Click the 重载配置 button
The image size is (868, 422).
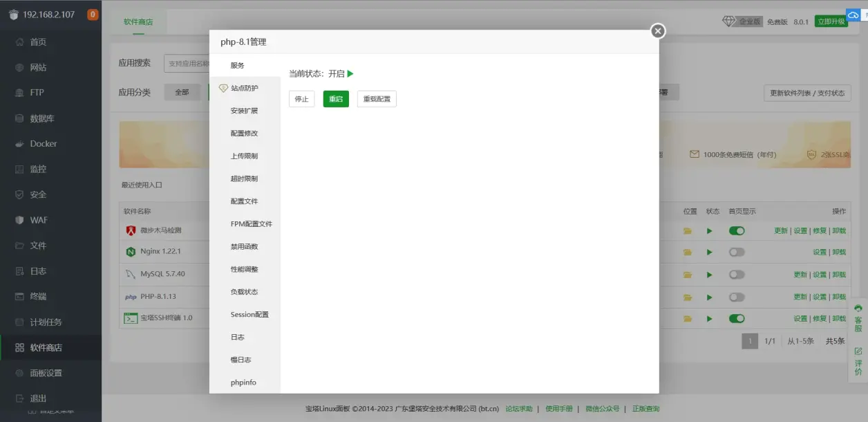(x=377, y=99)
